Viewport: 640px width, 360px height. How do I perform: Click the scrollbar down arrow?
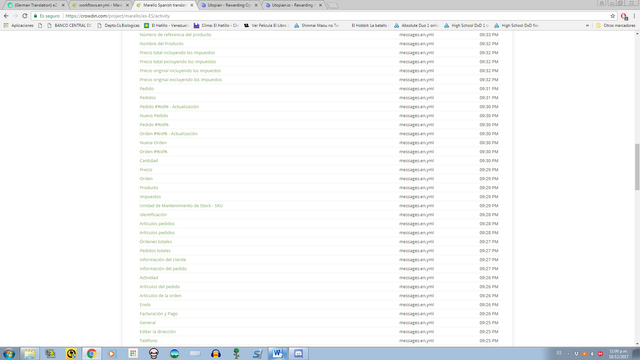(x=637, y=344)
